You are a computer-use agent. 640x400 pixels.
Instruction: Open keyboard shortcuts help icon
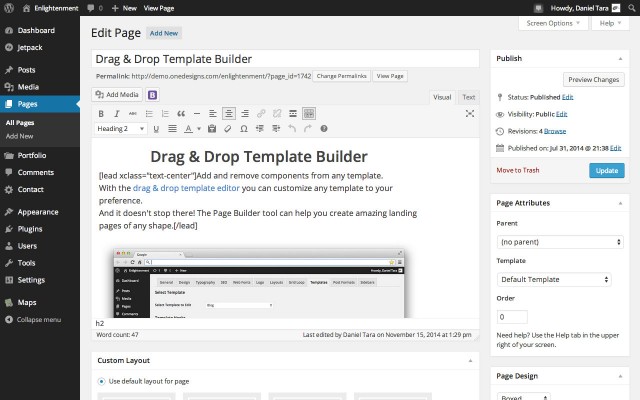tap(324, 129)
